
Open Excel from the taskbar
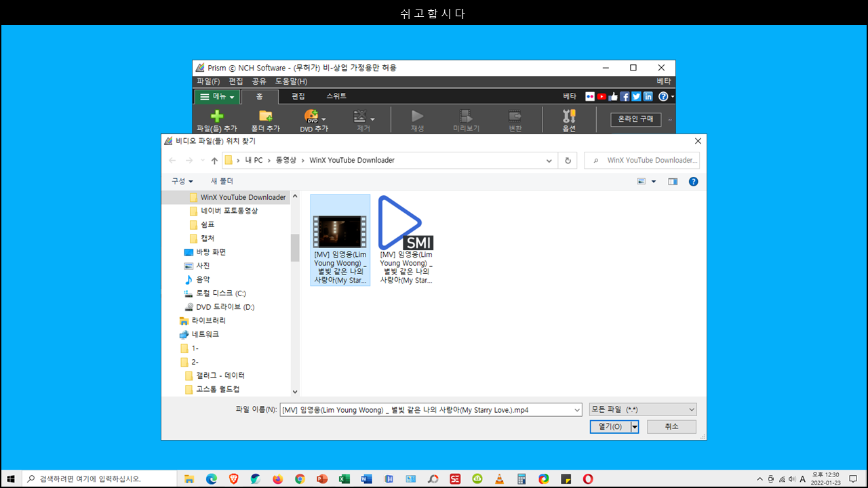click(x=344, y=479)
